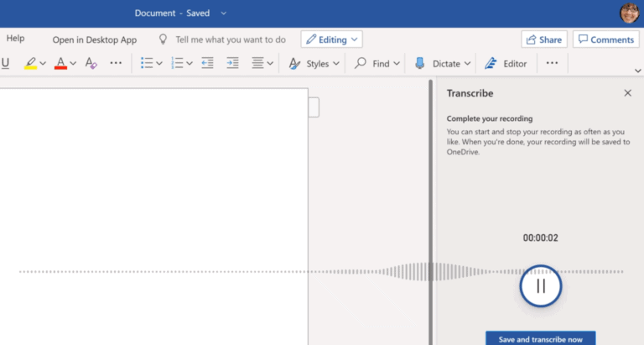This screenshot has width=644, height=345.
Task: Open the Editing mode dropdown
Action: (x=331, y=39)
